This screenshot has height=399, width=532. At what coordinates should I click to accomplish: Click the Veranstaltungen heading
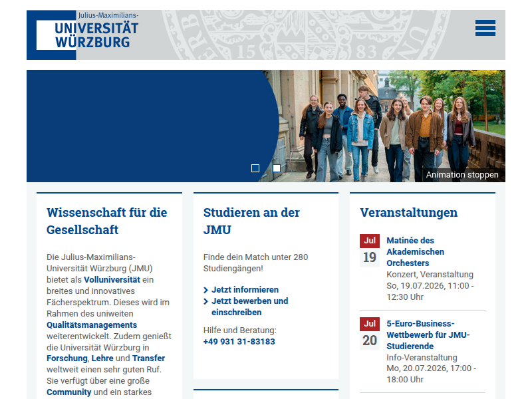coord(409,213)
